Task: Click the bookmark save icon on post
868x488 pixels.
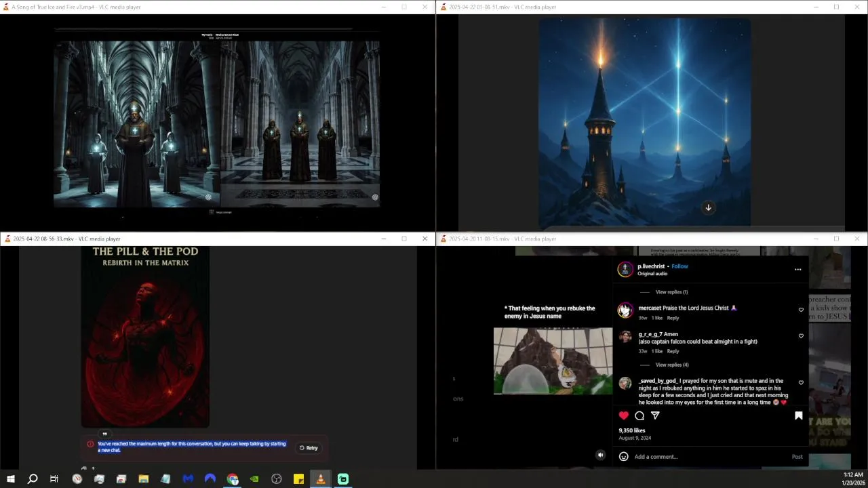Action: point(799,415)
